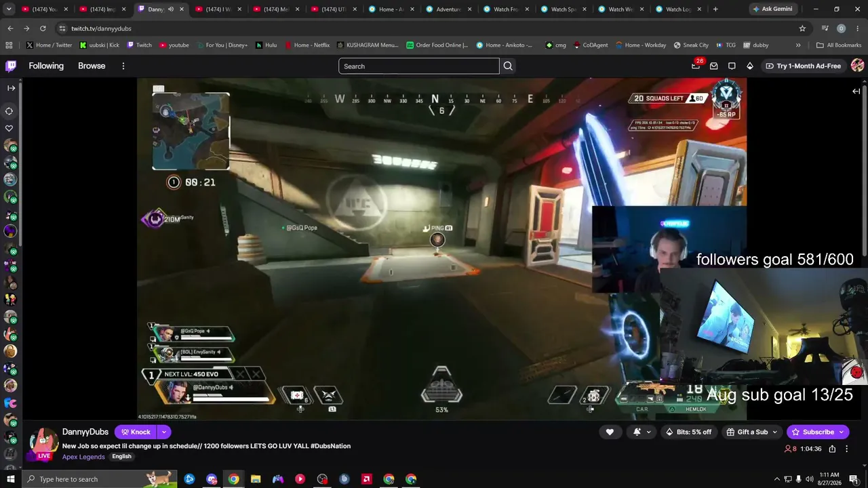This screenshot has height=488, width=868.
Task: Click Ask Gemini
Action: point(772,9)
